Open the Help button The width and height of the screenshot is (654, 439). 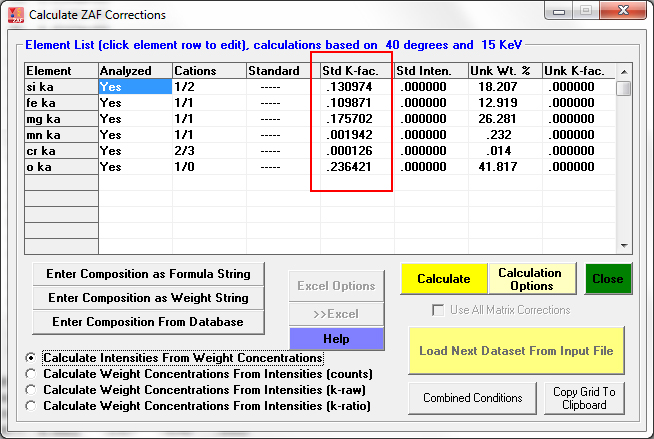coord(336,339)
